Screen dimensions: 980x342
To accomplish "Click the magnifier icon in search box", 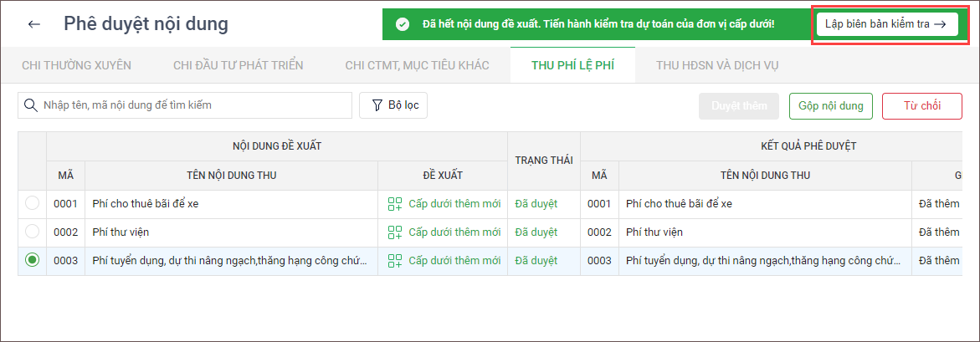I will (31, 105).
